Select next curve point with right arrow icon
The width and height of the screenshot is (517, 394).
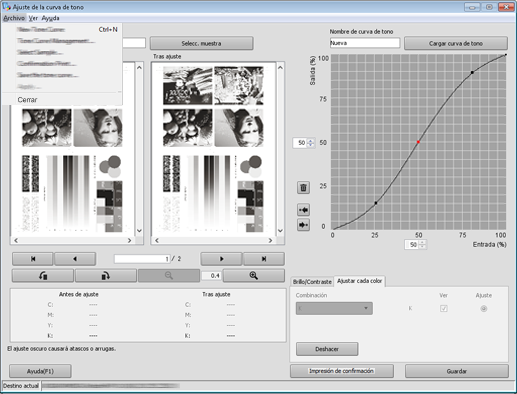[x=303, y=225]
